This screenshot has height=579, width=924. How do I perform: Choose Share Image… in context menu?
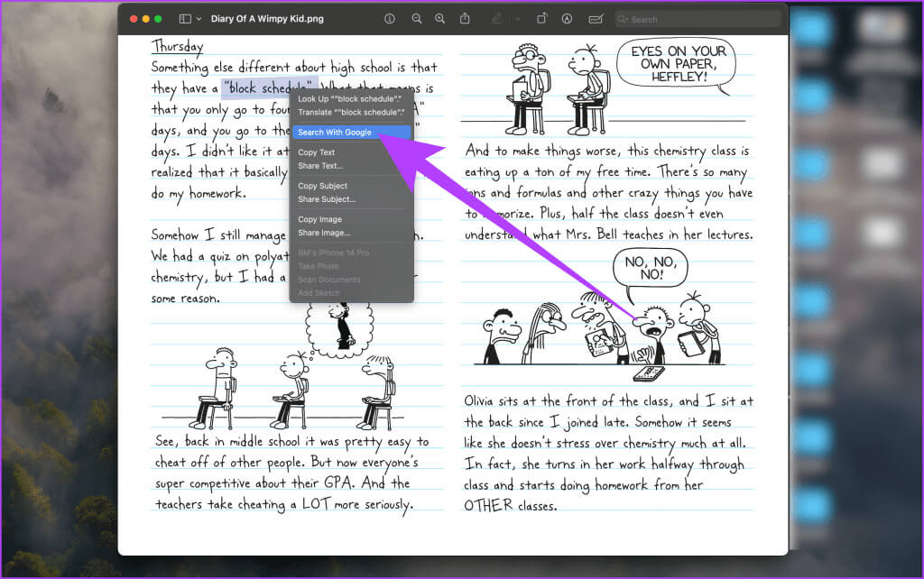[x=351, y=234]
